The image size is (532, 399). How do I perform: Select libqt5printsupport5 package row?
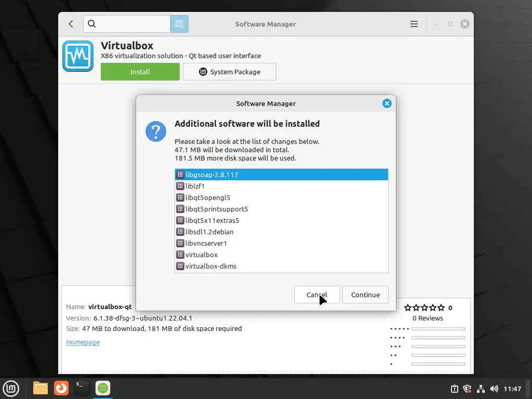point(281,209)
